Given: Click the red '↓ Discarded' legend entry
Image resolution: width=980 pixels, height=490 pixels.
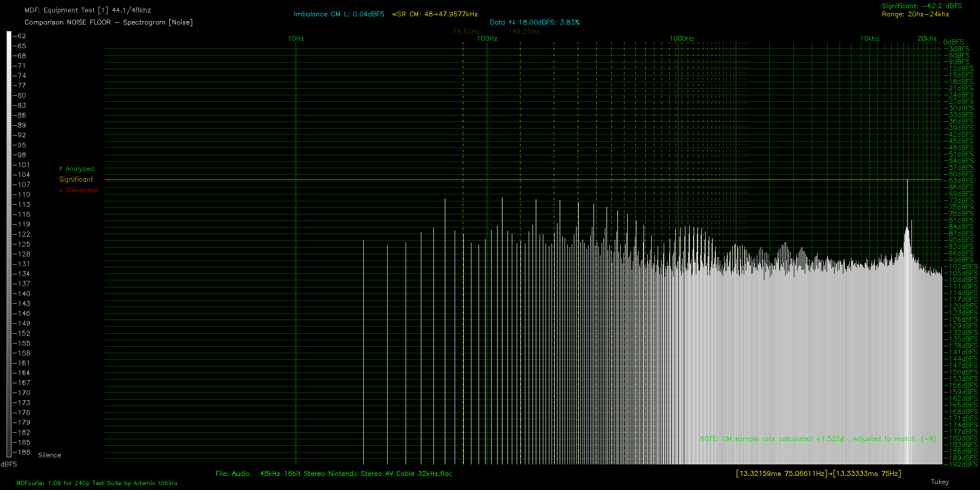Looking at the screenshot, I should tap(78, 190).
